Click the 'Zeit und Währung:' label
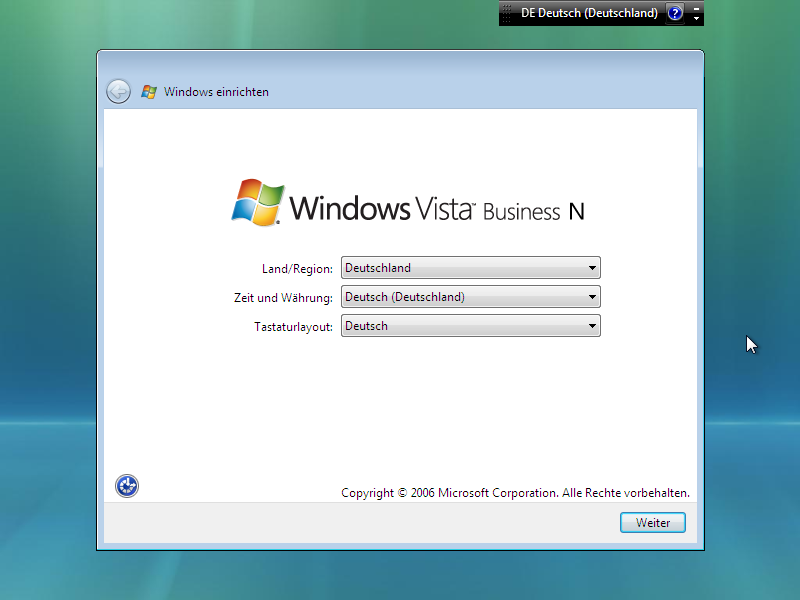 (283, 298)
